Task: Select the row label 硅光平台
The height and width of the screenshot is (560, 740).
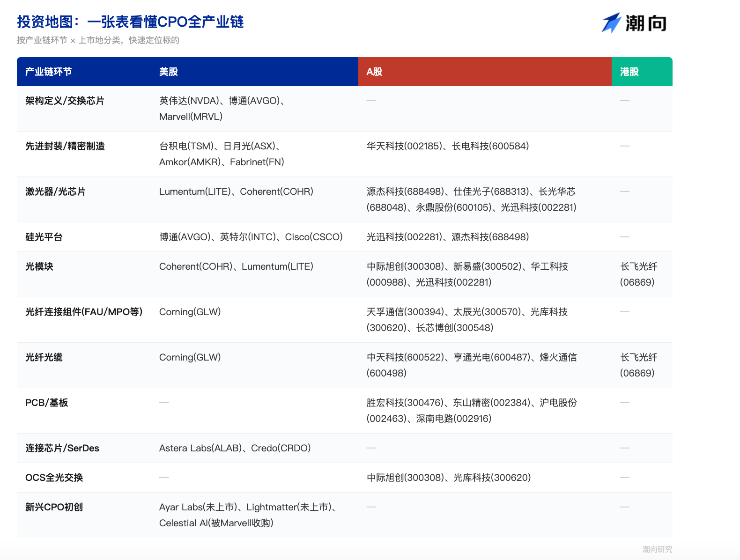Action: [44, 237]
